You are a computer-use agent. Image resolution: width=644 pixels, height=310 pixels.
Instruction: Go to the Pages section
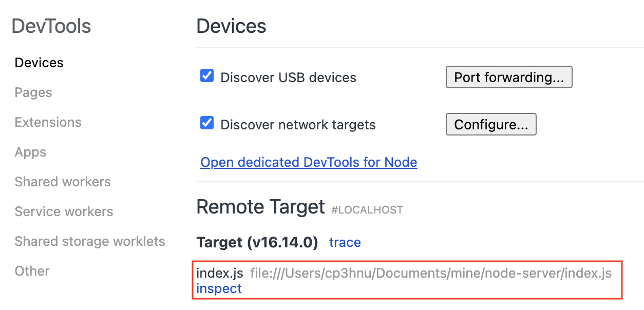coord(33,92)
